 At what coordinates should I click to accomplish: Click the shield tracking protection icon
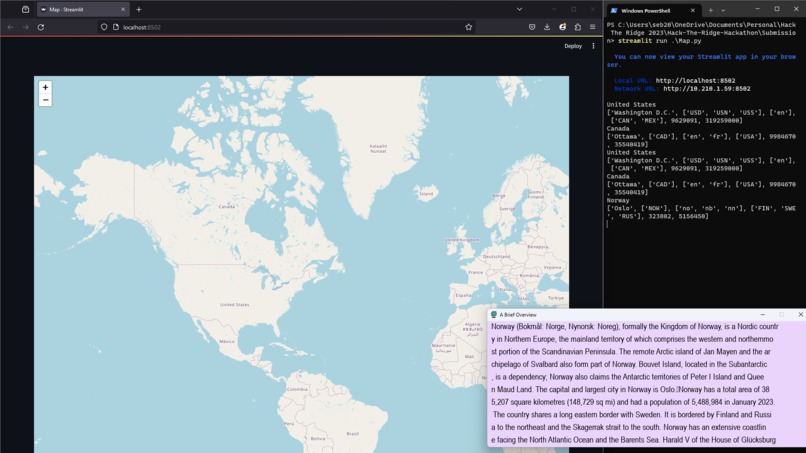click(x=104, y=27)
